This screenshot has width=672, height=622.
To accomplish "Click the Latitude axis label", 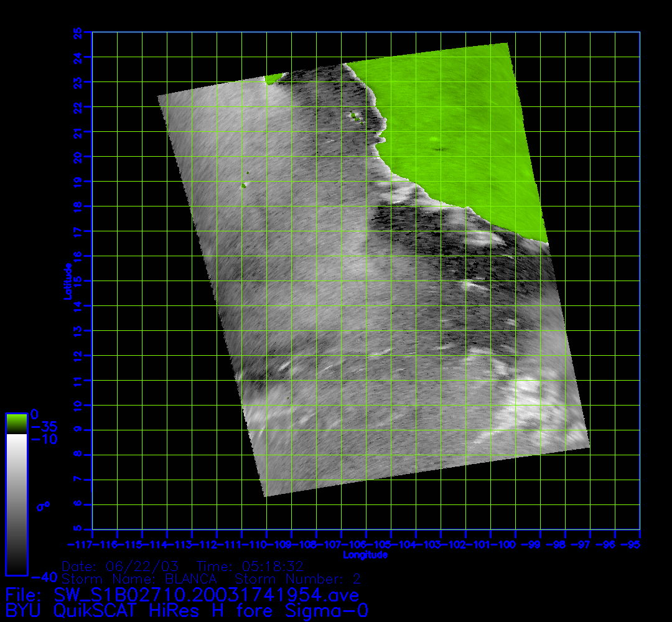I will click(x=67, y=281).
